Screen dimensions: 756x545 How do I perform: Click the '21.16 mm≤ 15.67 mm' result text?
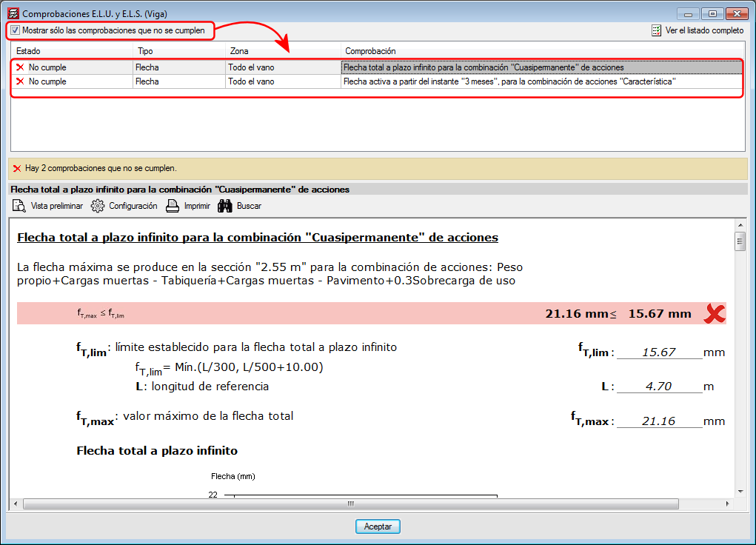[618, 313]
